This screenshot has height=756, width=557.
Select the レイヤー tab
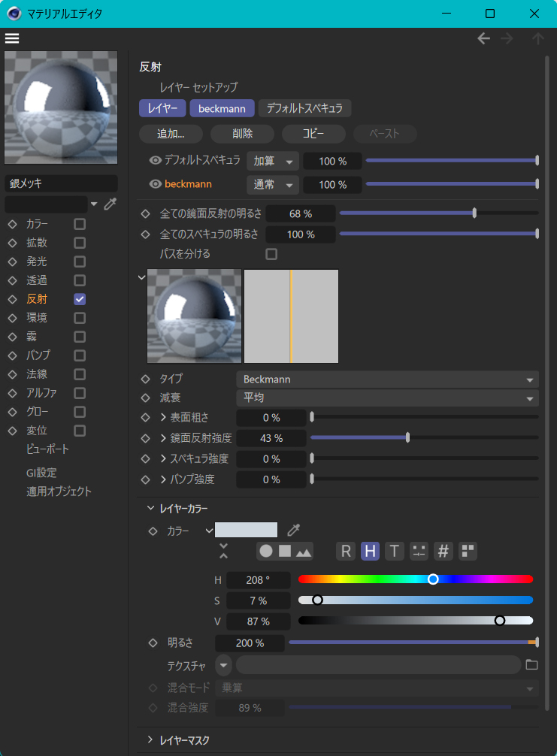[162, 108]
